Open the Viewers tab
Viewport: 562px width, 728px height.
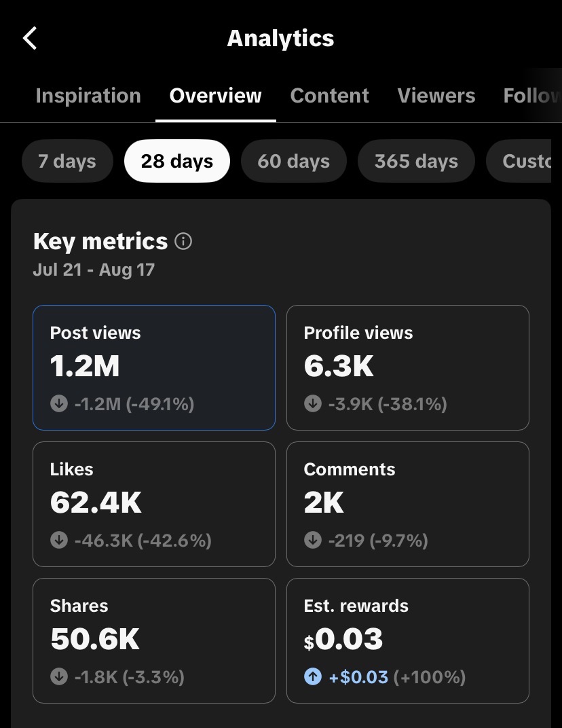pyautogui.click(x=436, y=96)
